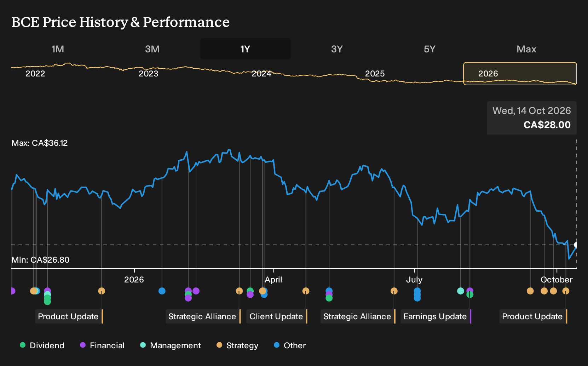The height and width of the screenshot is (366, 588).
Task: Switch to the 3M time range tab
Action: [152, 49]
